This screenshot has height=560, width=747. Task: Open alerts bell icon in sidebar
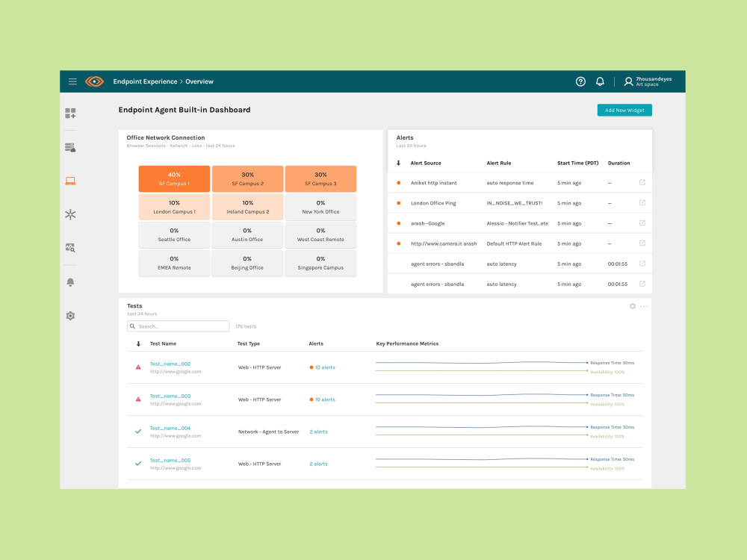pyautogui.click(x=70, y=282)
